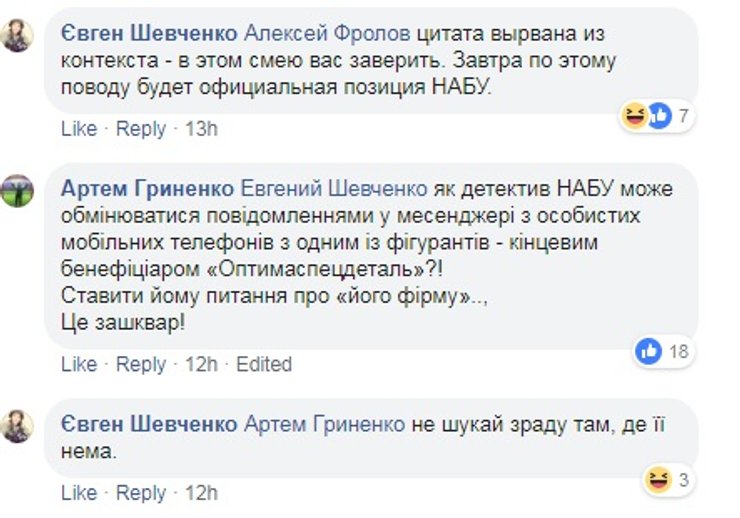The image size is (740, 518).
Task: Like the last comment 'не шукай зраду'
Action: [79, 493]
